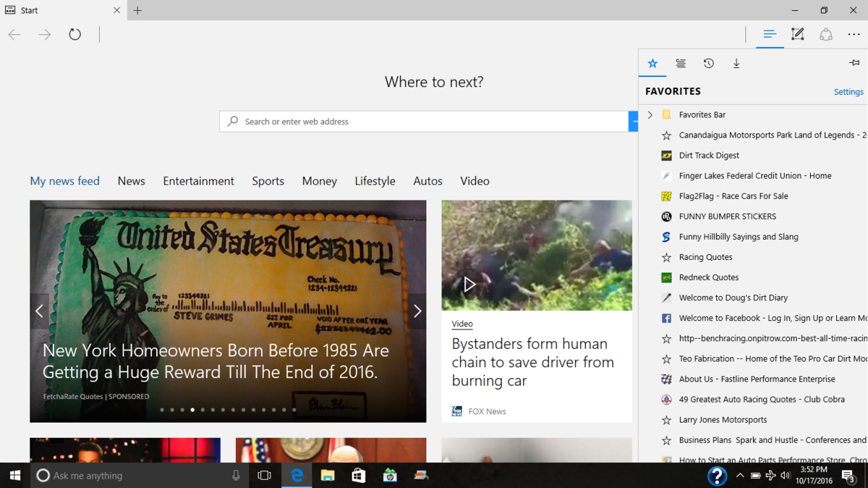This screenshot has width=868, height=488.
Task: Expand the Favorites Bar folder
Action: 650,114
